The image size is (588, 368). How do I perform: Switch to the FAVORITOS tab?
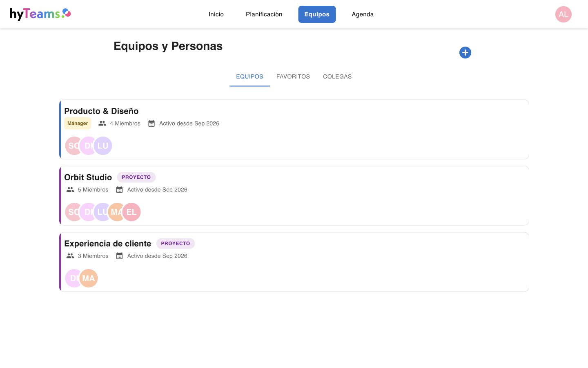click(x=293, y=76)
